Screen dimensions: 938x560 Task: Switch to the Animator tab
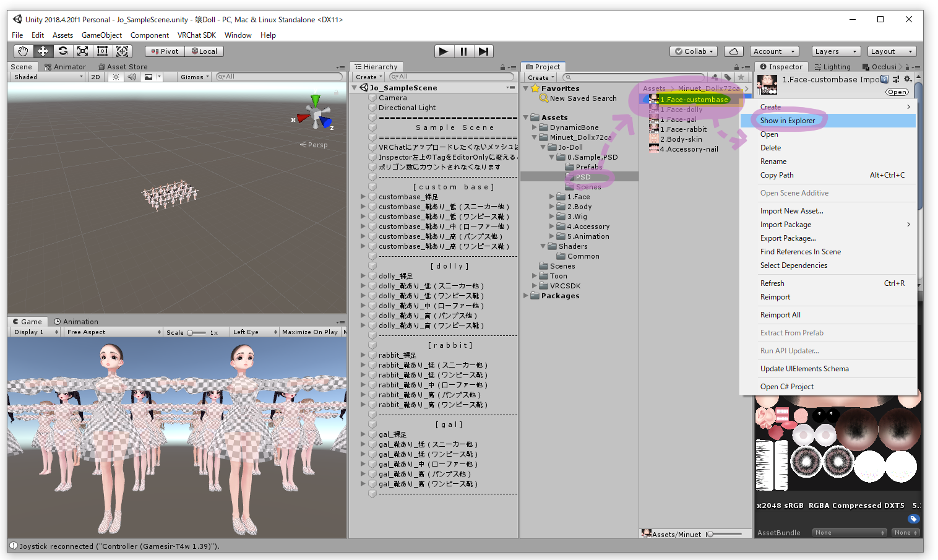pos(65,67)
